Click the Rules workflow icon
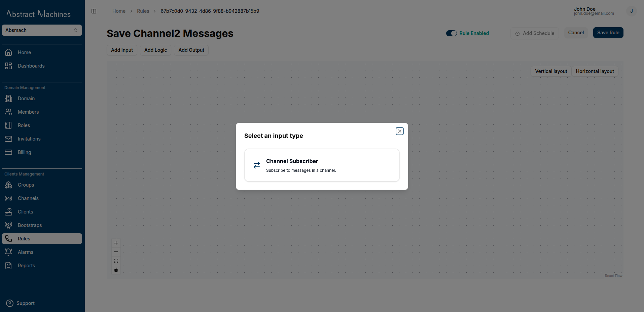Image resolution: width=644 pixels, height=312 pixels. [8, 239]
